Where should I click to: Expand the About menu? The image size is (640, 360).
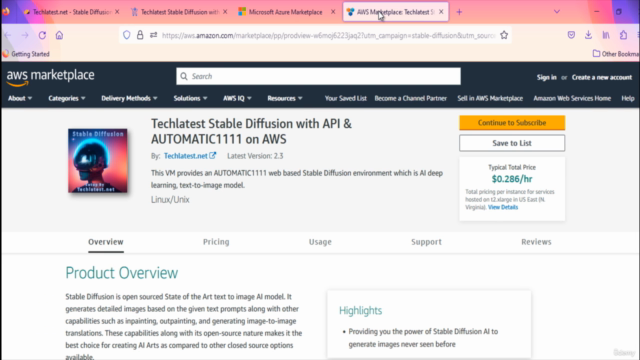[20, 98]
